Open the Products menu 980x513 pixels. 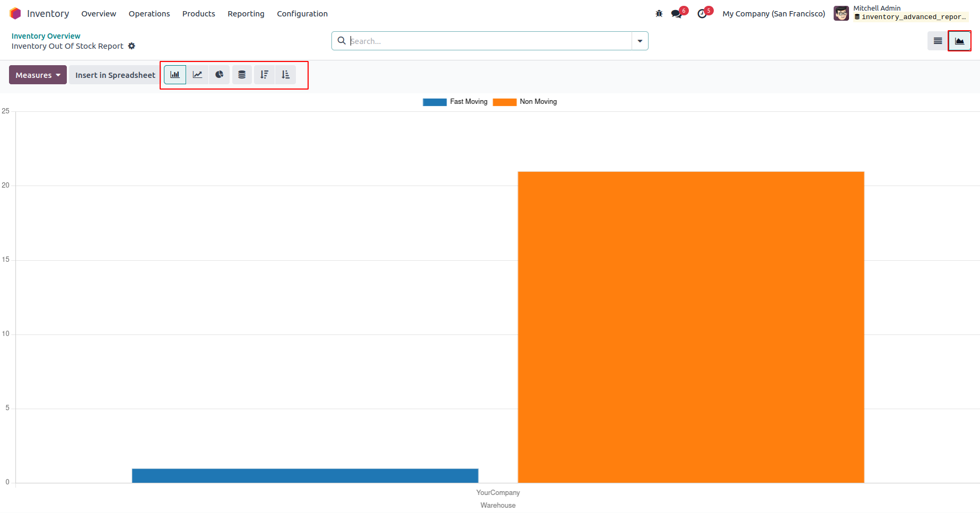199,14
